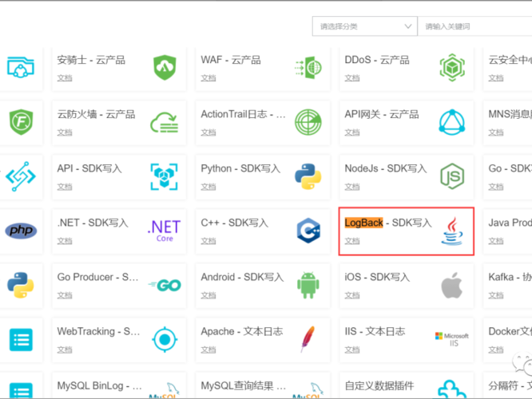The image size is (532, 399).
Task: Click the API SDK cube scan icon
Action: (x=165, y=176)
